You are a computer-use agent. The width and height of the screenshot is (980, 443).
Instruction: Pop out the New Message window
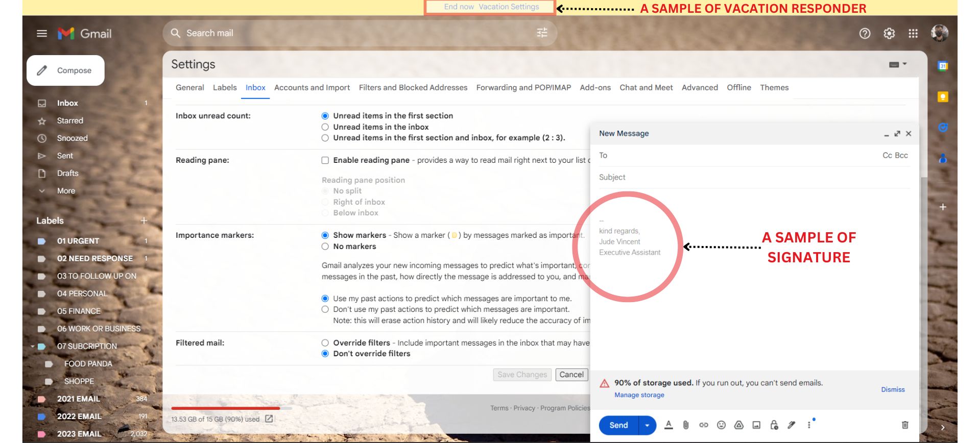coord(897,134)
